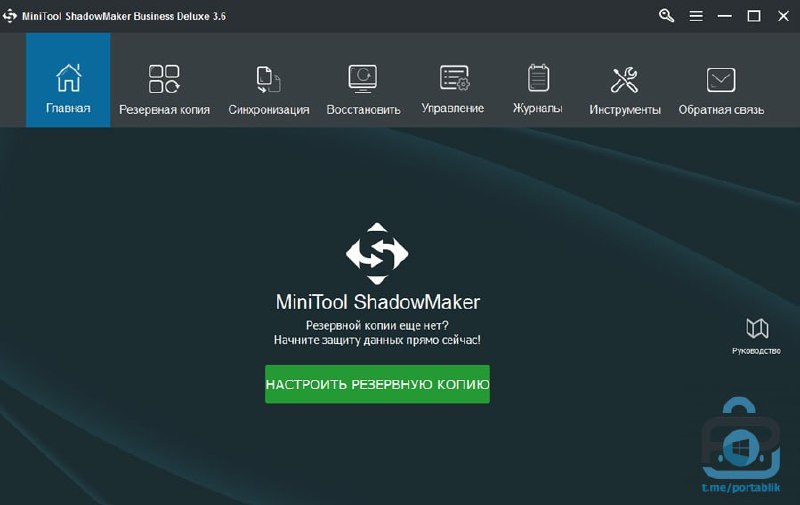The height and width of the screenshot is (505, 800).
Task: Open the Журналы logs tab
Action: [x=538, y=89]
